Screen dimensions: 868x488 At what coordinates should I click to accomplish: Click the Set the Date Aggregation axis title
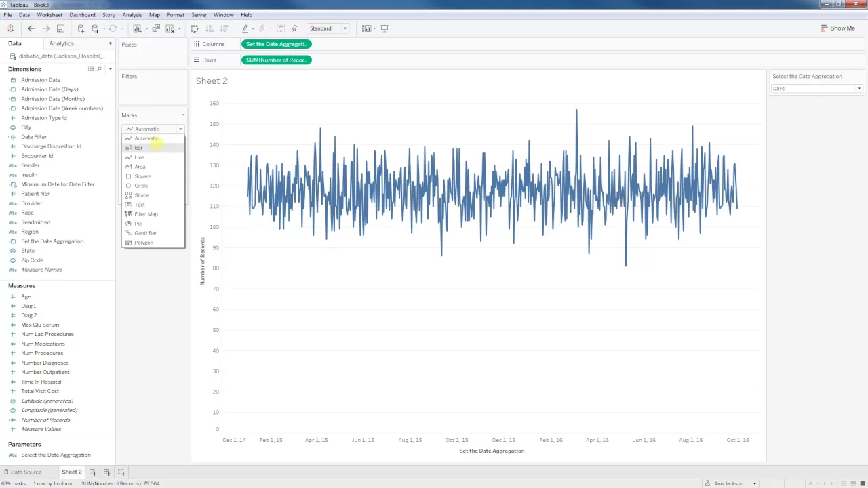pos(492,451)
